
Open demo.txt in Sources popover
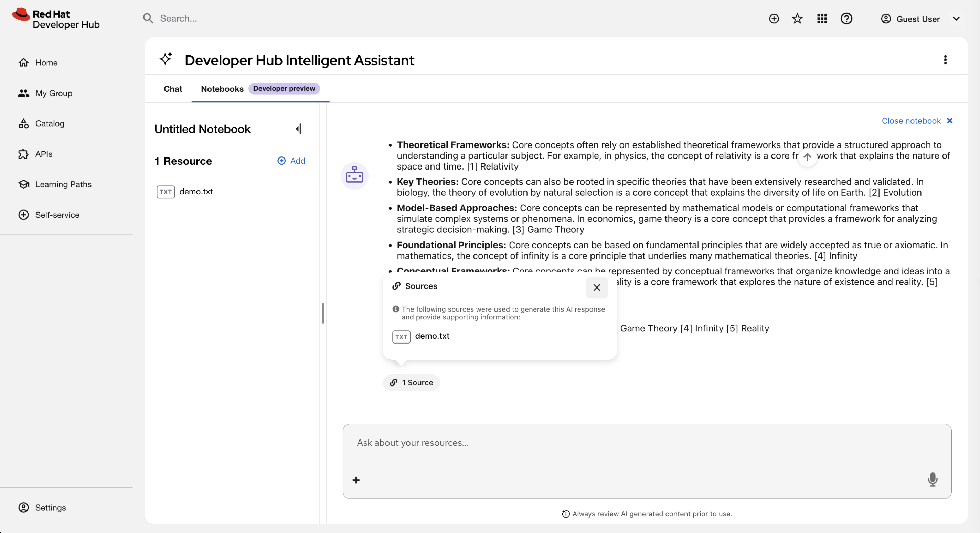point(432,336)
